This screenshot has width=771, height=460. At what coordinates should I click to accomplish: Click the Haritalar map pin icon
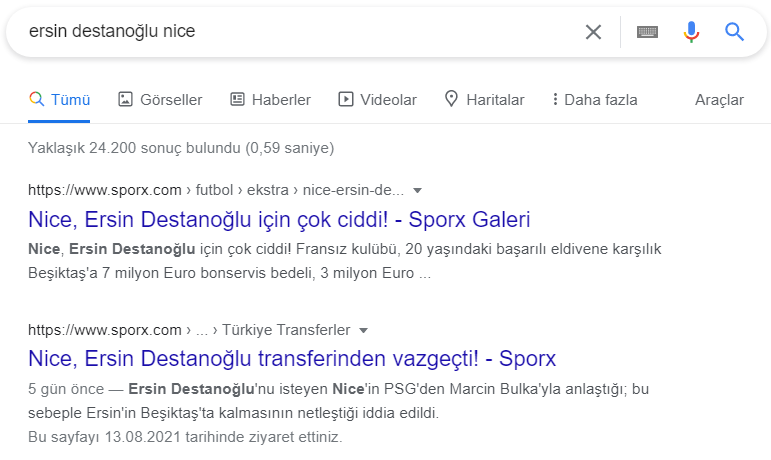(451, 99)
